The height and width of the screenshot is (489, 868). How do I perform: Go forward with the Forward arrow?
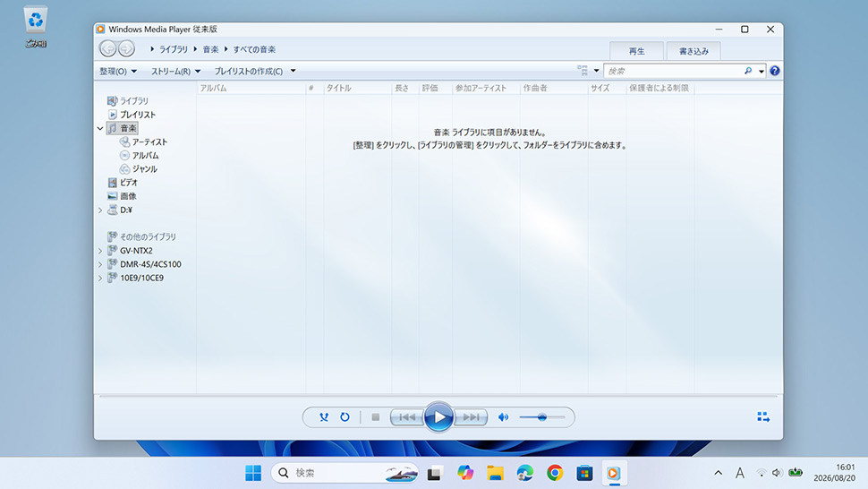pyautogui.click(x=126, y=48)
